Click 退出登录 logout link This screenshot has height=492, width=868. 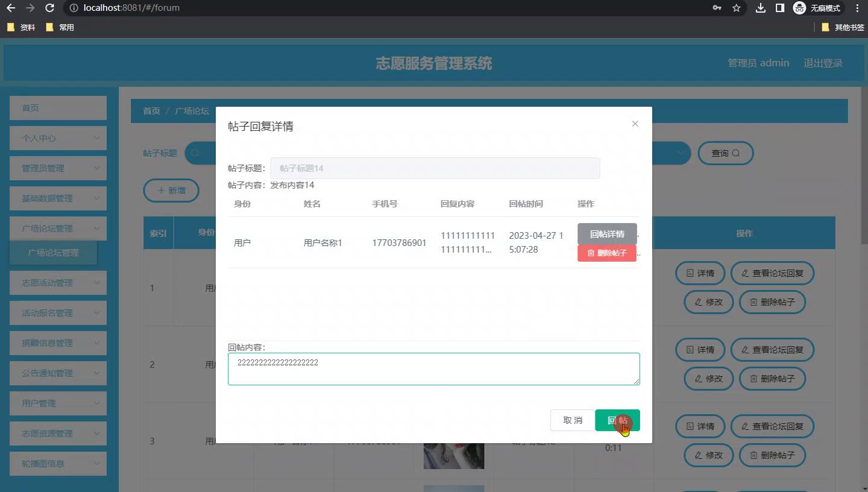click(823, 63)
